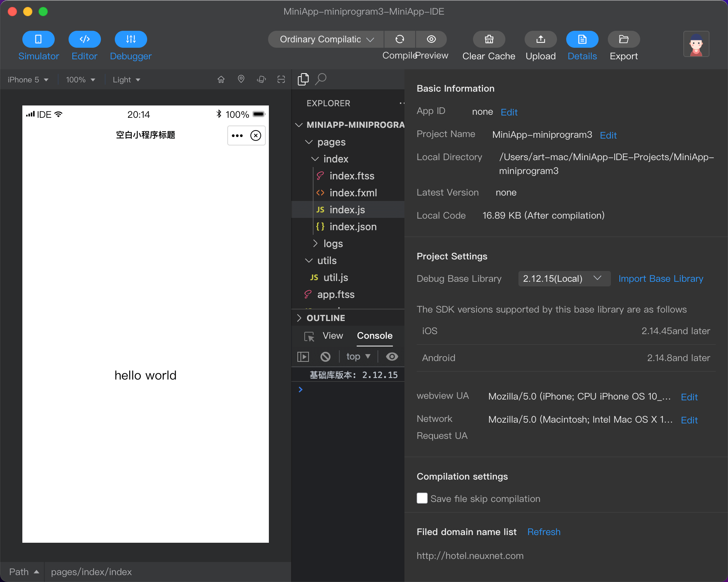Click the simulator scan icon
Viewport: 728px width, 582px height.
point(281,79)
